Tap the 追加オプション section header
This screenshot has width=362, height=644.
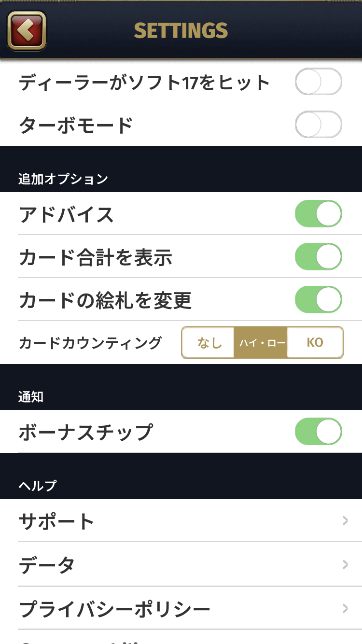point(63,179)
